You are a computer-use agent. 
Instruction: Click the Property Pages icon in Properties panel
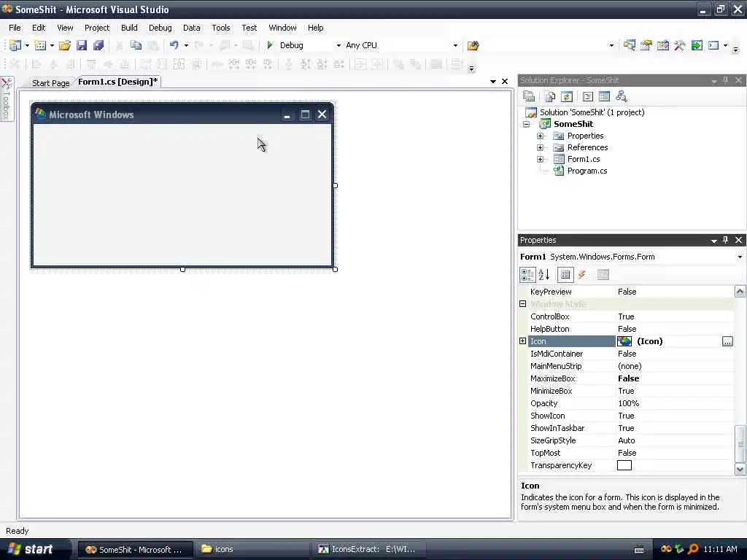(603, 275)
